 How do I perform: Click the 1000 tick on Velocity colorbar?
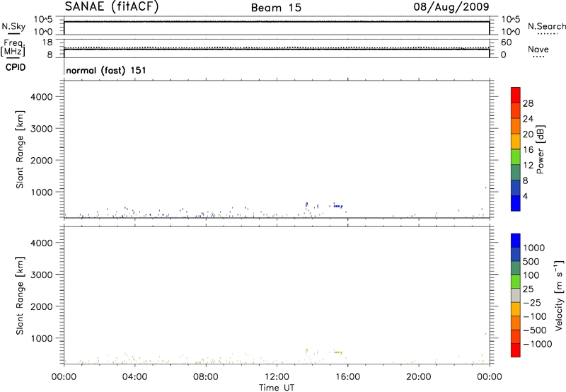(534, 248)
